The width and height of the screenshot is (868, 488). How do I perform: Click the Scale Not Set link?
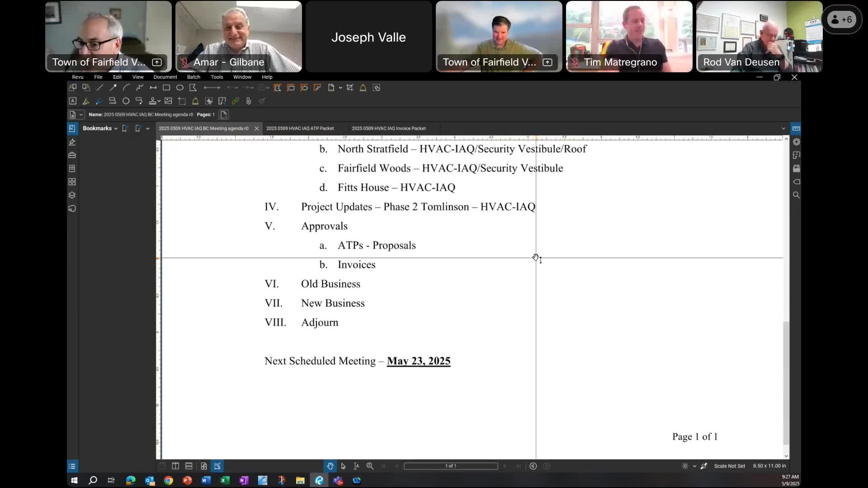point(729,466)
